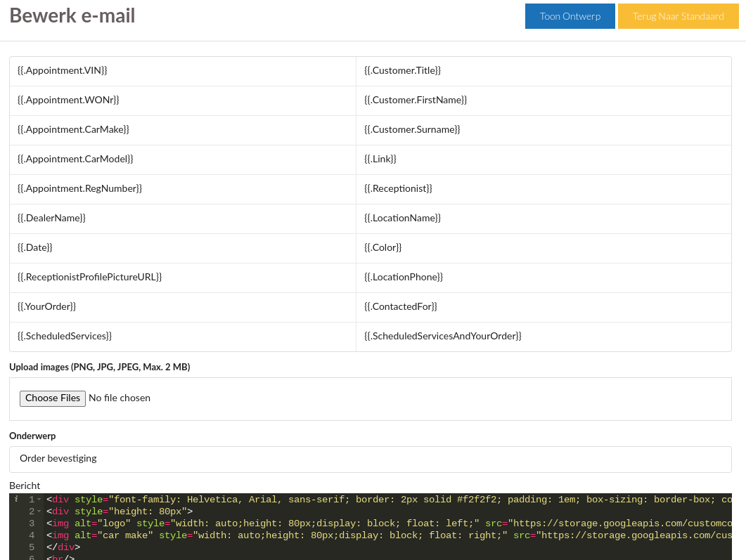Click line number 4 in editor gutter
This screenshot has width=746, height=560.
[32, 535]
